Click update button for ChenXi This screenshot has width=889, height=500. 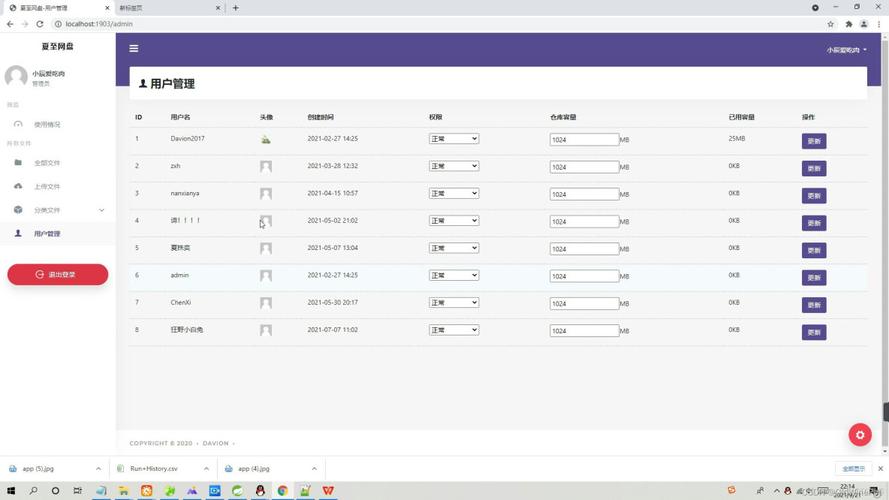coord(814,305)
